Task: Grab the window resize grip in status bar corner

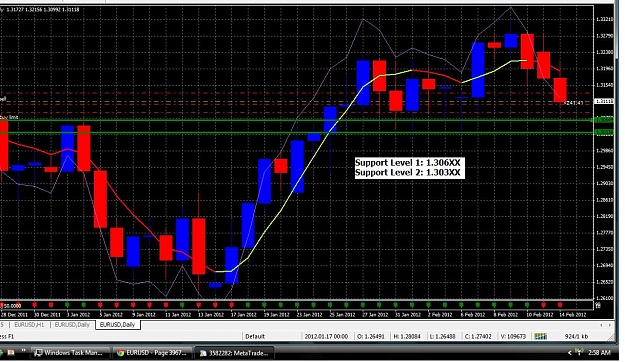Action: pyautogui.click(x=611, y=337)
